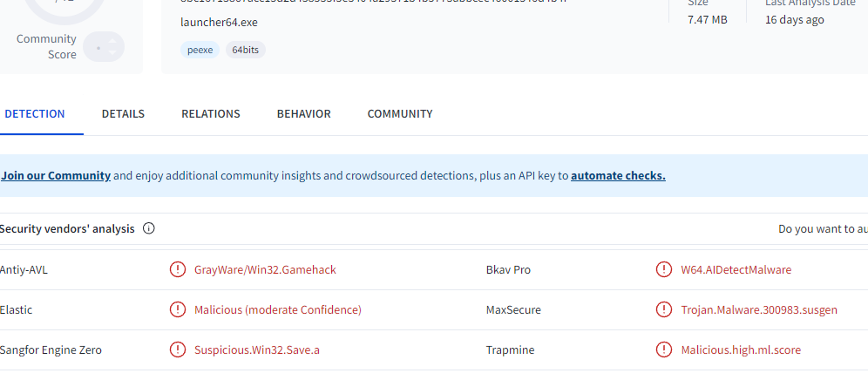The height and width of the screenshot is (380, 868).
Task: Open the COMMUNITY tab
Action: (x=400, y=113)
